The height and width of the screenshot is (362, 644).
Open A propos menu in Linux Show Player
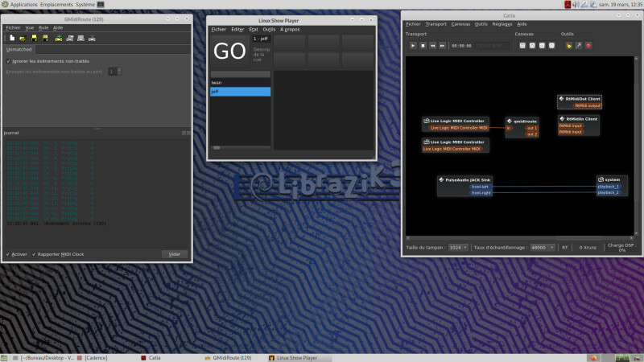290,30
